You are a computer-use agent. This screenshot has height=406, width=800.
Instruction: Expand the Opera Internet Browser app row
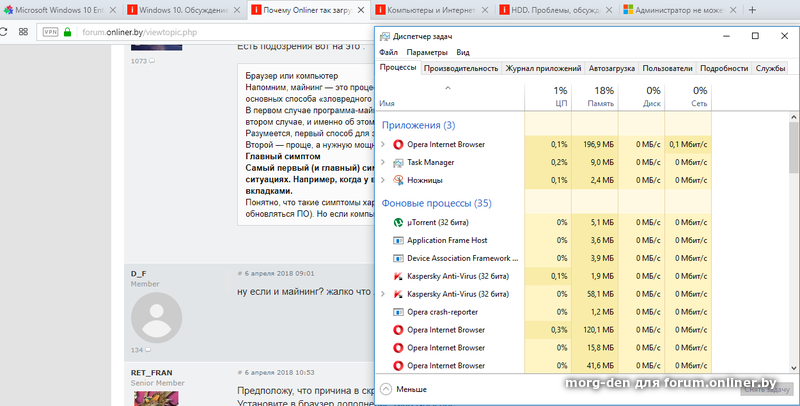[x=383, y=145]
